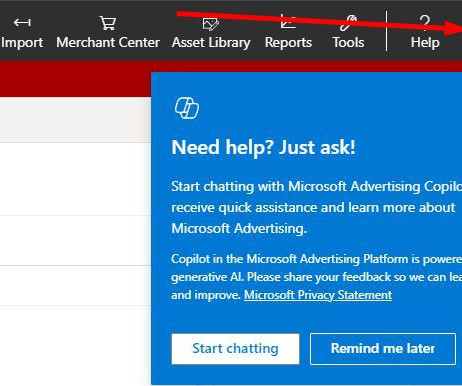Click the Import arrow icon

click(x=22, y=23)
